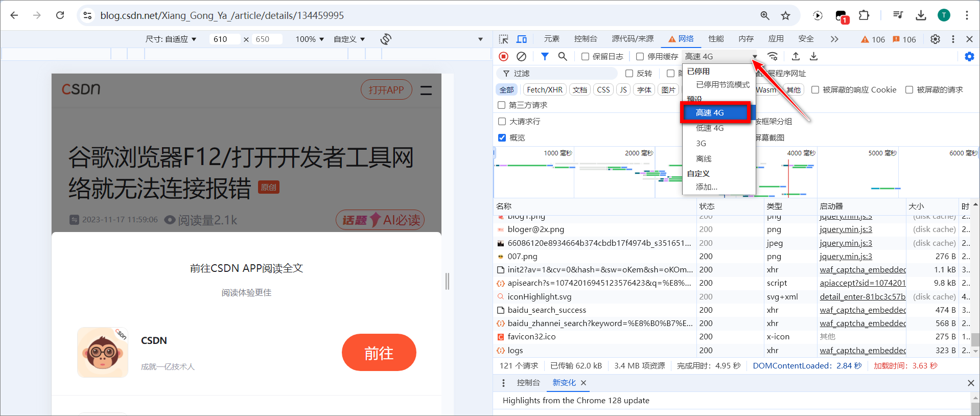Click the browser back arrow
Image resolution: width=980 pixels, height=416 pixels.
[x=14, y=15]
